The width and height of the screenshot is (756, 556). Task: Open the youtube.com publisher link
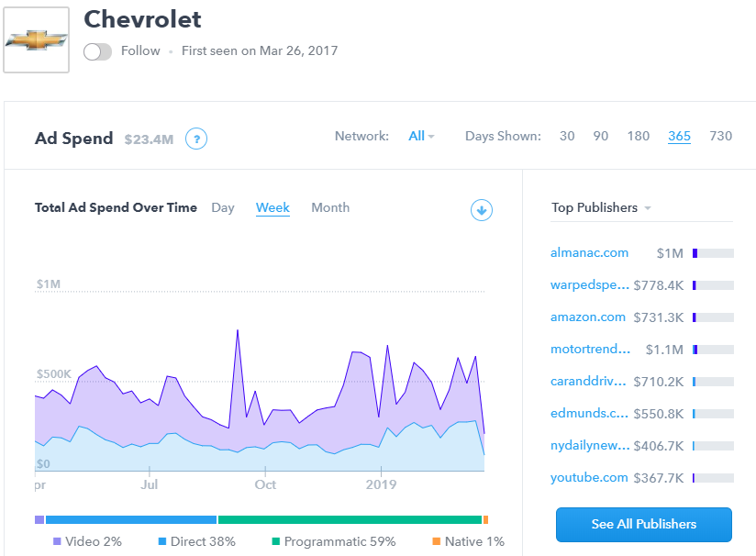589,477
